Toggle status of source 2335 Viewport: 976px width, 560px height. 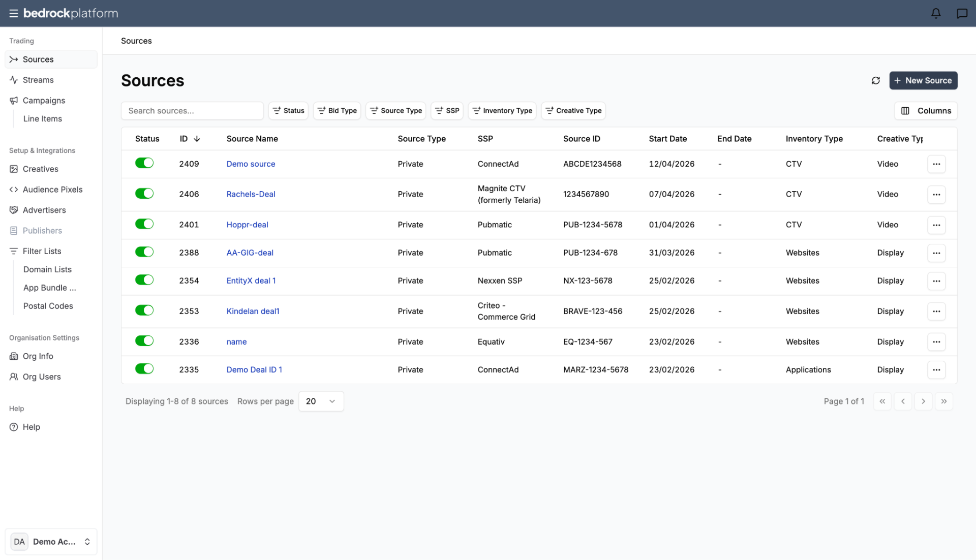(144, 369)
